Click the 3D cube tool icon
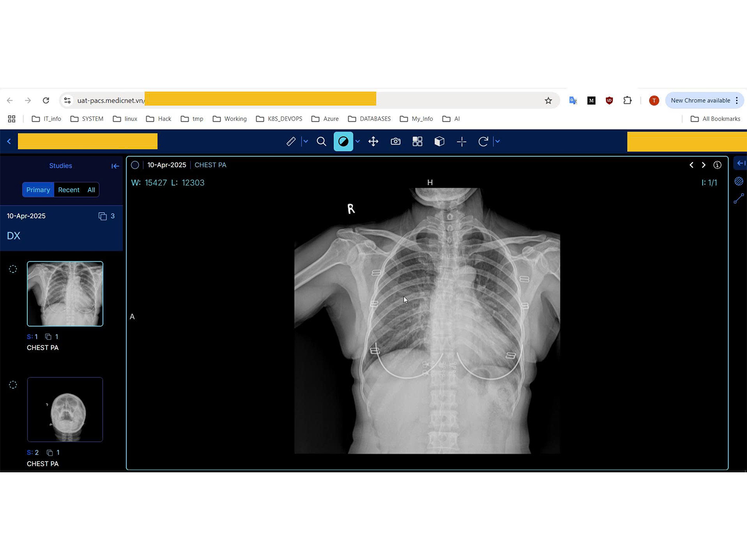 pyautogui.click(x=439, y=142)
